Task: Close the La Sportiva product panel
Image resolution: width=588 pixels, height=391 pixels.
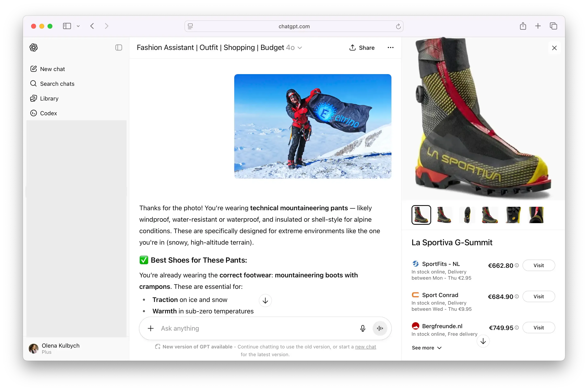Action: point(554,48)
